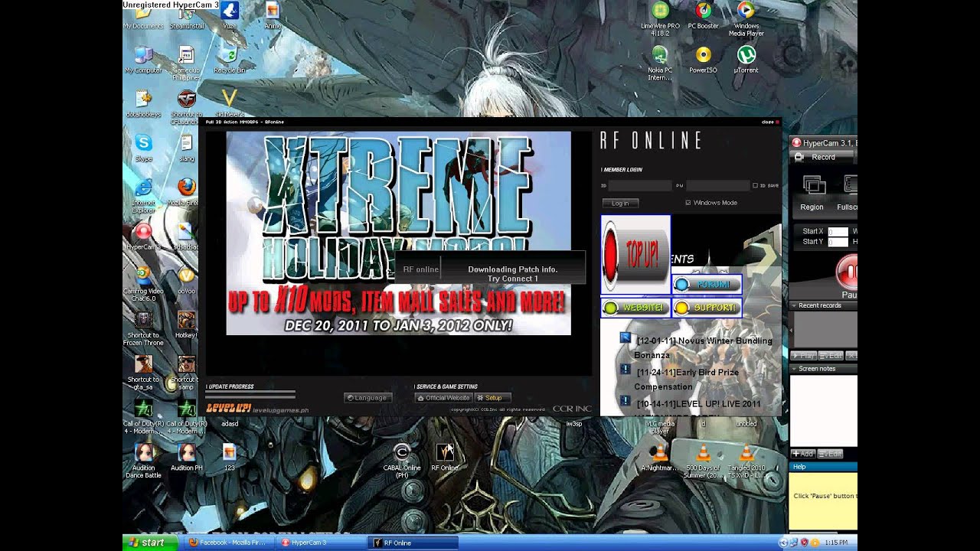Launch Audition PH desktop icon
980x551 pixels.
186,458
